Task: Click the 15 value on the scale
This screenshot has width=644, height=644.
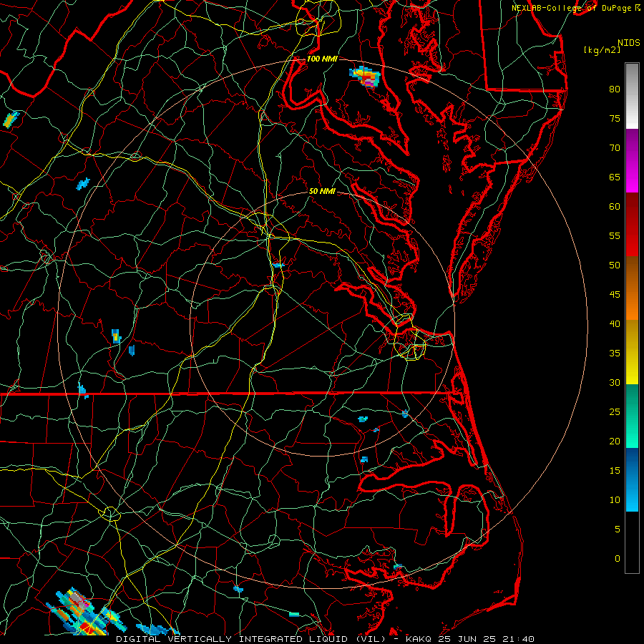Action: coord(615,471)
